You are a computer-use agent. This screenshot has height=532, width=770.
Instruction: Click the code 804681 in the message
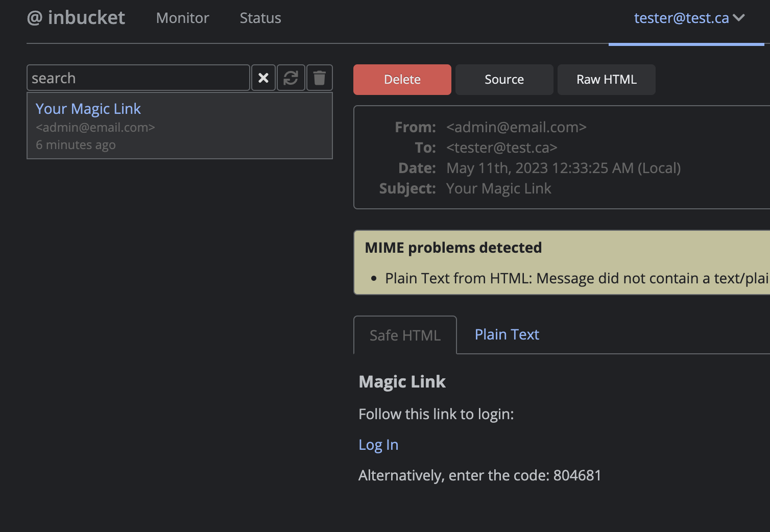pos(577,475)
